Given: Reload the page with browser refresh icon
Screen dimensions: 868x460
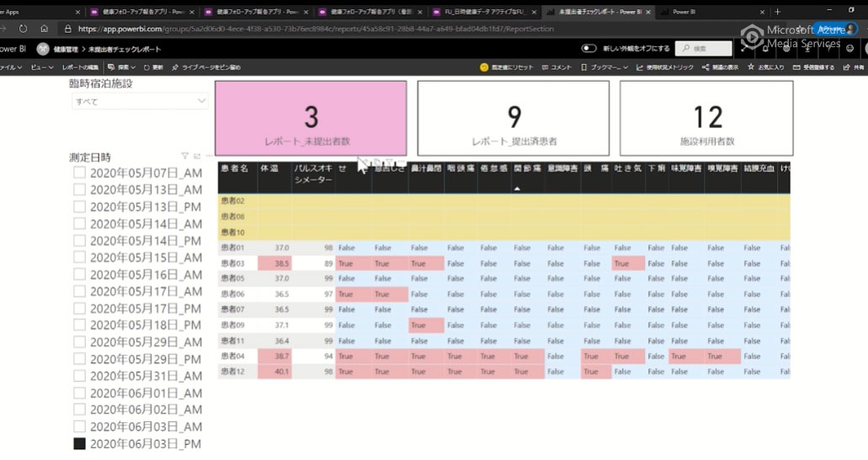Looking at the screenshot, I should coord(23,29).
